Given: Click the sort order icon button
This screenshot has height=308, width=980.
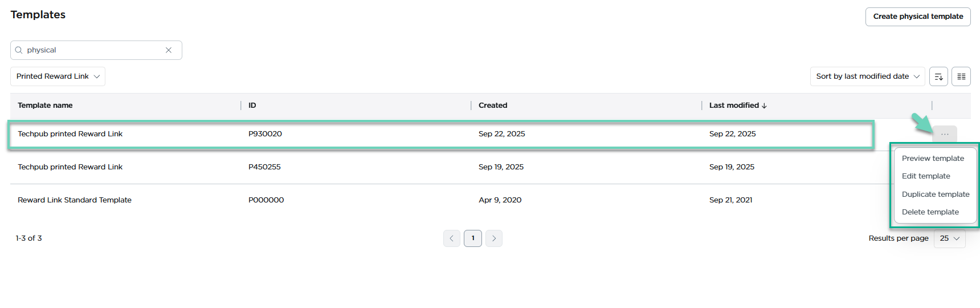Looking at the screenshot, I should click(x=938, y=76).
